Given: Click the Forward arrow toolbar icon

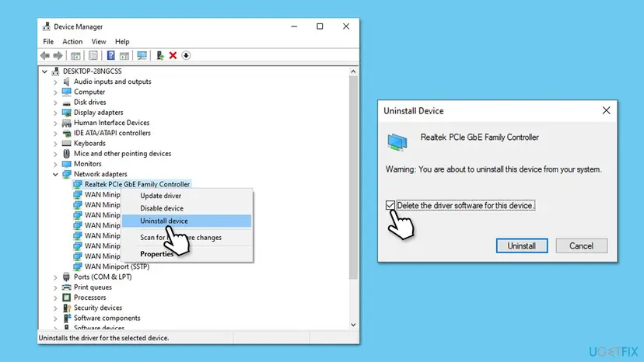Looking at the screenshot, I should tap(58, 55).
